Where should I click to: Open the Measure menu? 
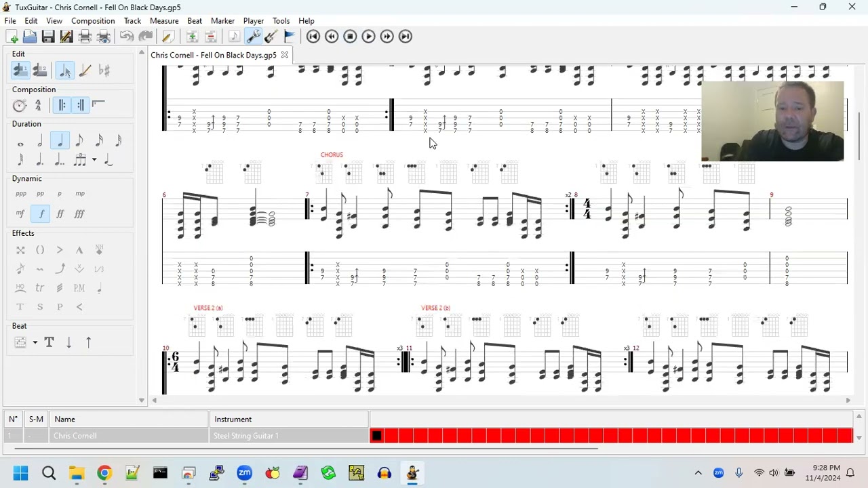click(x=164, y=21)
